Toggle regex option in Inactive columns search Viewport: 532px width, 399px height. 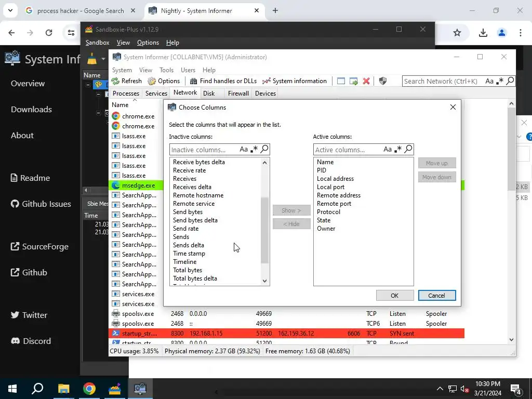coord(254,149)
